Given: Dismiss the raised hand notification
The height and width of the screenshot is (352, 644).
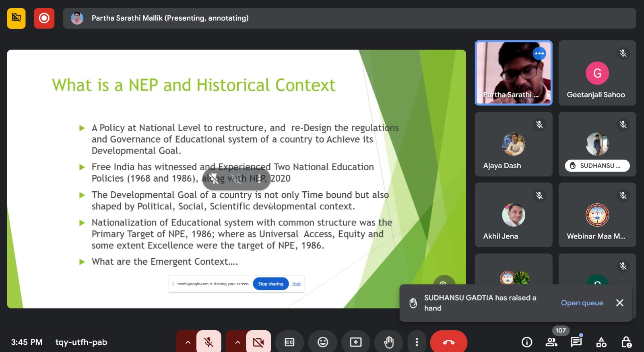Looking at the screenshot, I should (x=620, y=303).
